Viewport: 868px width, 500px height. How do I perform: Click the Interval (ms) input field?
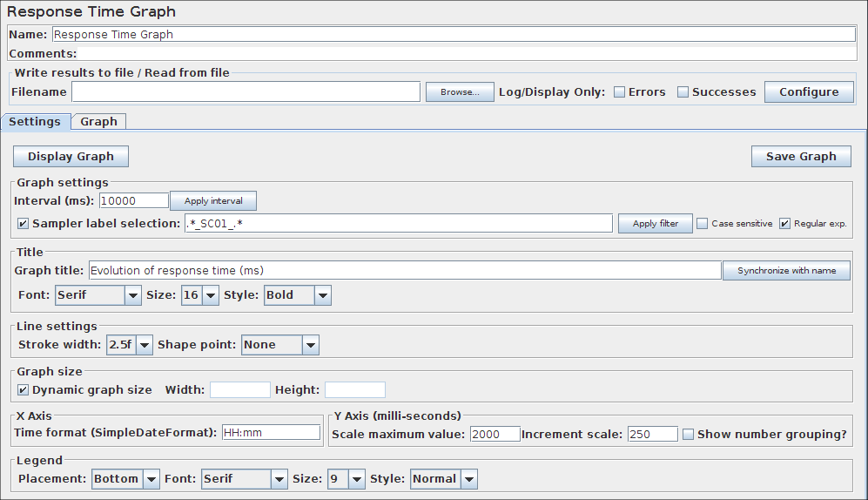[x=133, y=201]
